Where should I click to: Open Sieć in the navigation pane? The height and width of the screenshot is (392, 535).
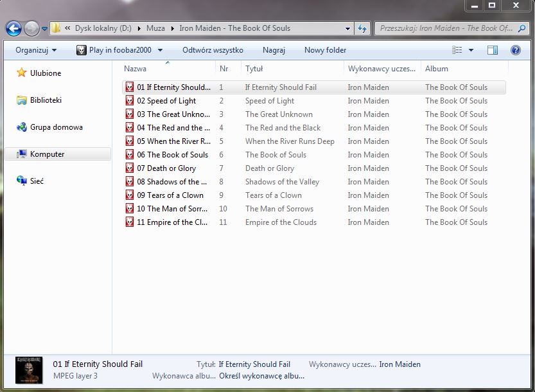[37, 181]
